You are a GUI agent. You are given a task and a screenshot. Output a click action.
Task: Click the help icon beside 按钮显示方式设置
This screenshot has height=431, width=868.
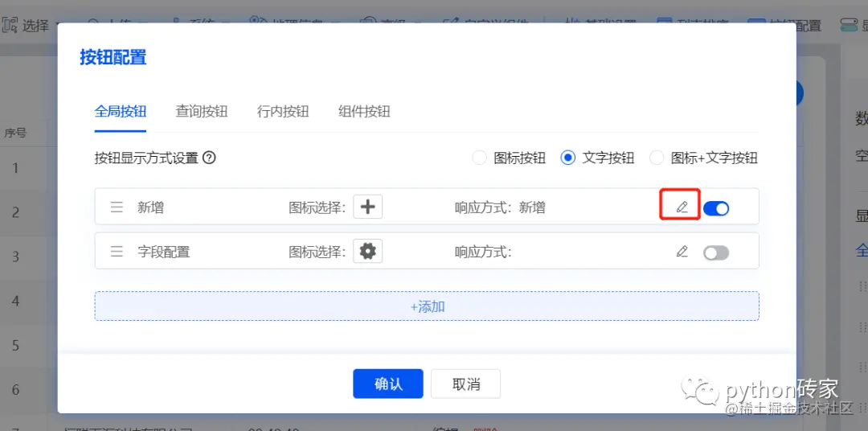(209, 158)
